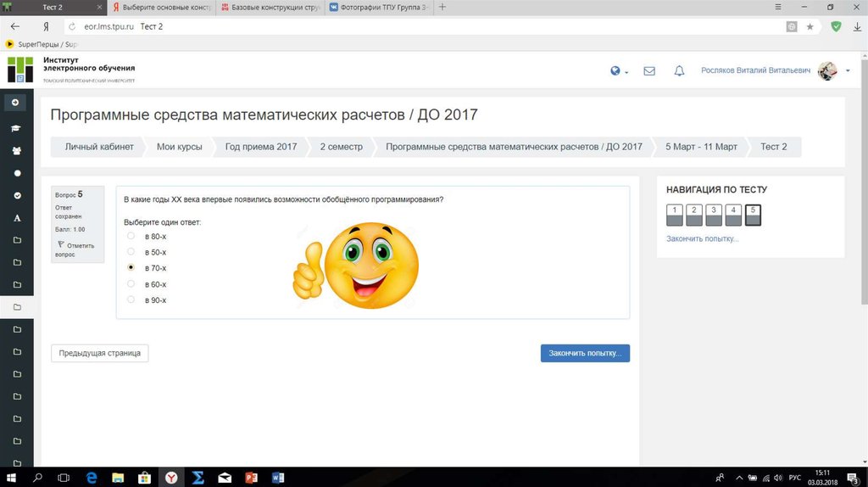Click the globe language icon
The image size is (868, 487).
(x=615, y=71)
